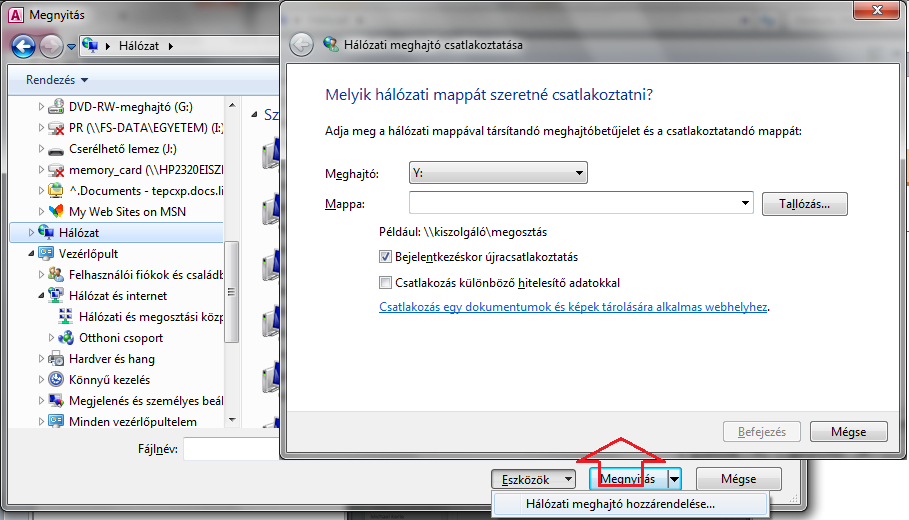This screenshot has width=909, height=520.
Task: Open the Meghajtó Y: drive letter dropdown
Action: [498, 173]
